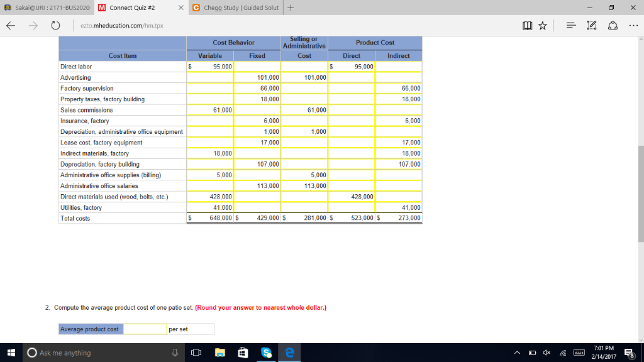
Task: Click Factory supervision Indirect cell 66,000
Action: (x=398, y=88)
